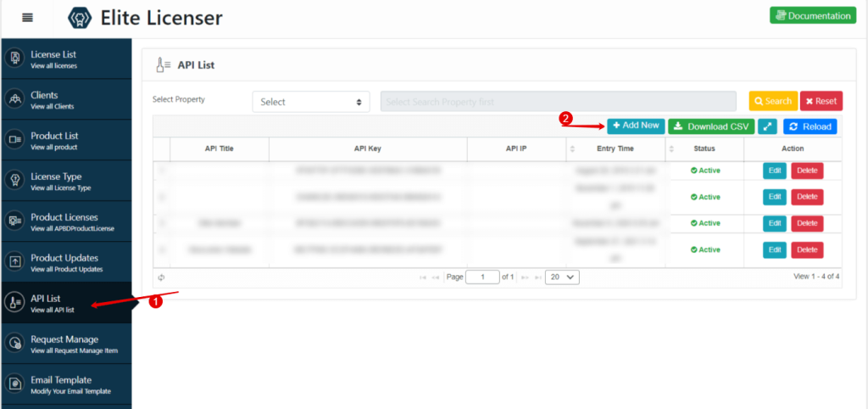Click the Reload button
Viewport: 868px width, 409px height.
[x=810, y=126]
